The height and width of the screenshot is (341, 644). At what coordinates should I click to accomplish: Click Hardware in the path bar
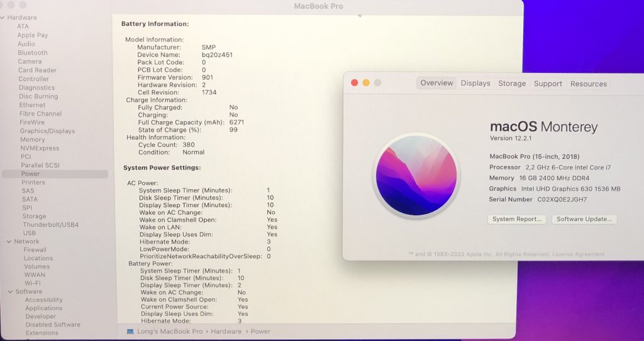pyautogui.click(x=226, y=332)
